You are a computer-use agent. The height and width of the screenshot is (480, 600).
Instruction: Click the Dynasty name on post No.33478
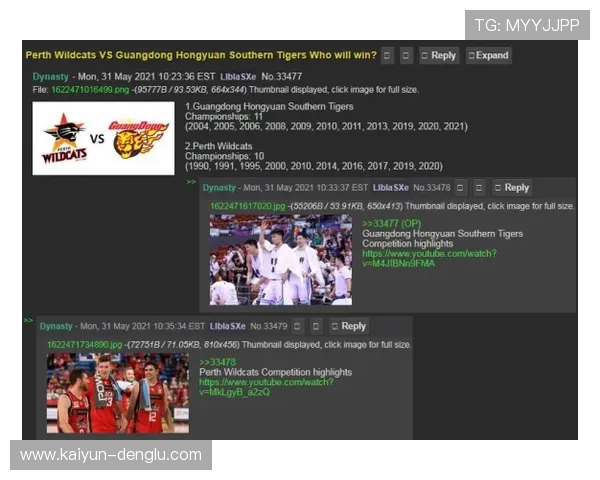(219, 188)
